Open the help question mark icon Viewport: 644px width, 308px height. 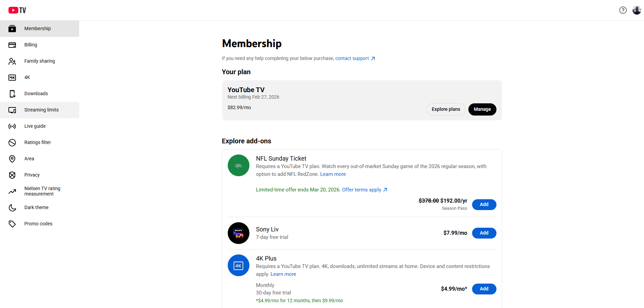(623, 10)
